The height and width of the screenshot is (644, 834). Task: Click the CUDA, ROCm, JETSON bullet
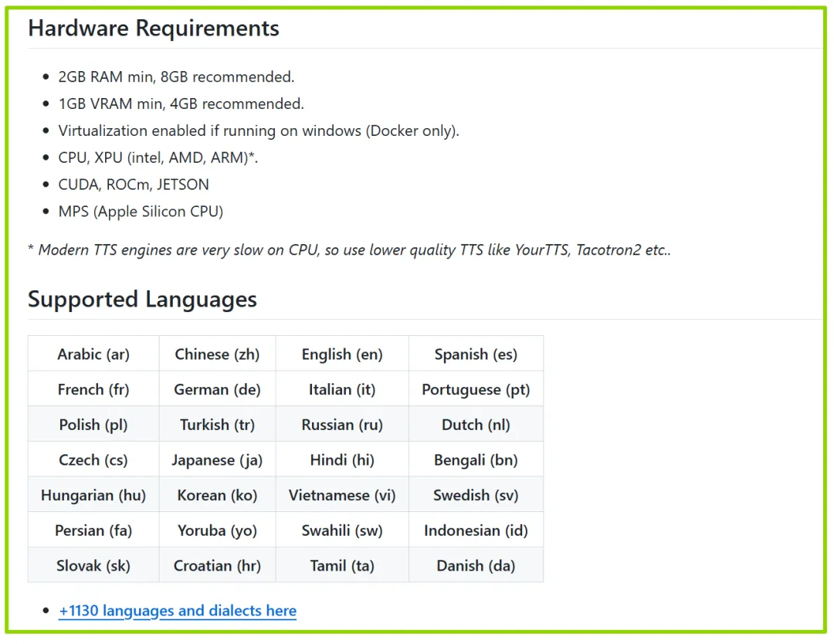pos(134,185)
